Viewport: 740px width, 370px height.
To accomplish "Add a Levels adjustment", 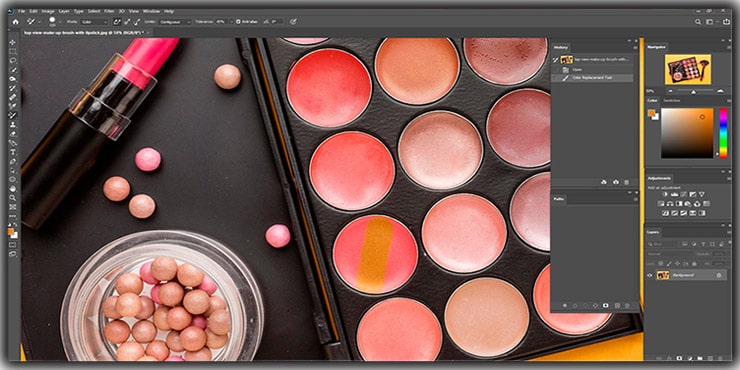I will pos(674,194).
